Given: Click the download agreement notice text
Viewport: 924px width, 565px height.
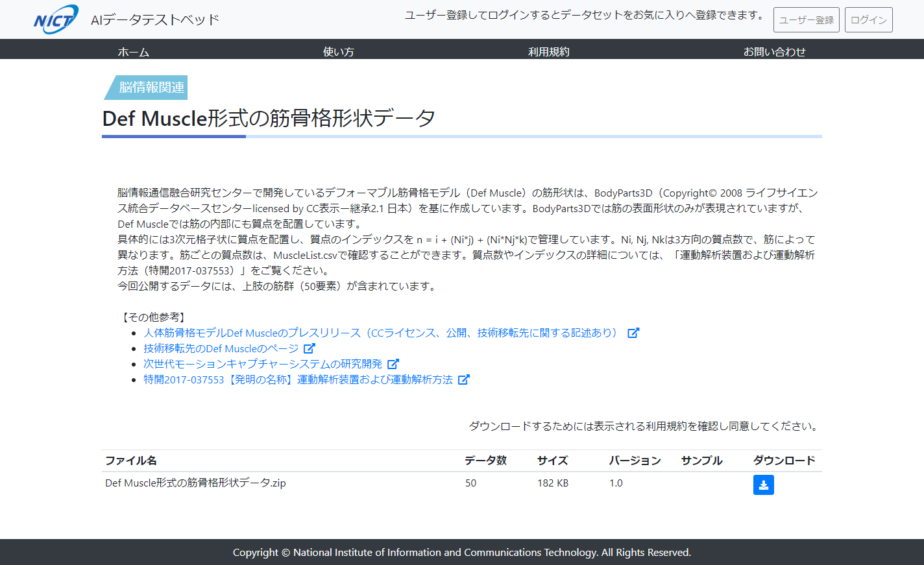Looking at the screenshot, I should coord(644,426).
